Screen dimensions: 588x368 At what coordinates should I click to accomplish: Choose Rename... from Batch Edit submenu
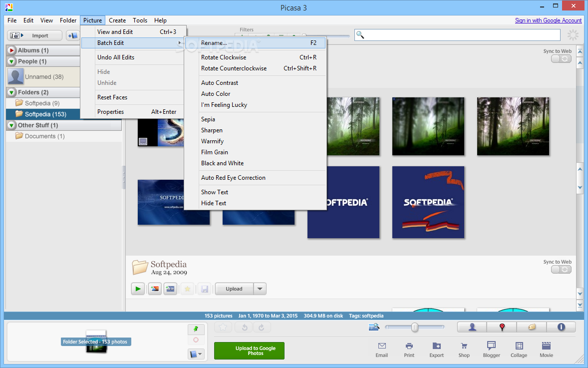tap(255, 43)
